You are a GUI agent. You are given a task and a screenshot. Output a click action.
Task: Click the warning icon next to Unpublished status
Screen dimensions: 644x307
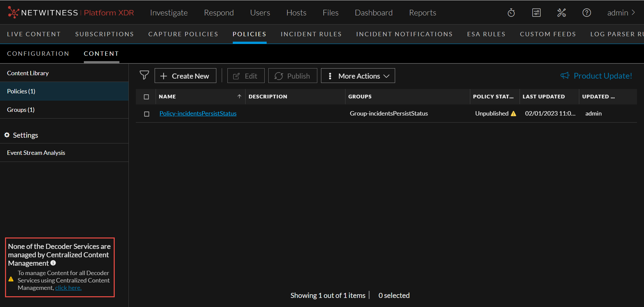point(514,114)
